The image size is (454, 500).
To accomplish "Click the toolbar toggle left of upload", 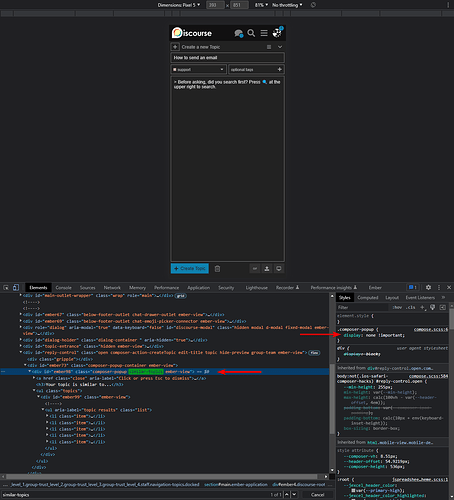I will pyautogui.click(x=255, y=269).
